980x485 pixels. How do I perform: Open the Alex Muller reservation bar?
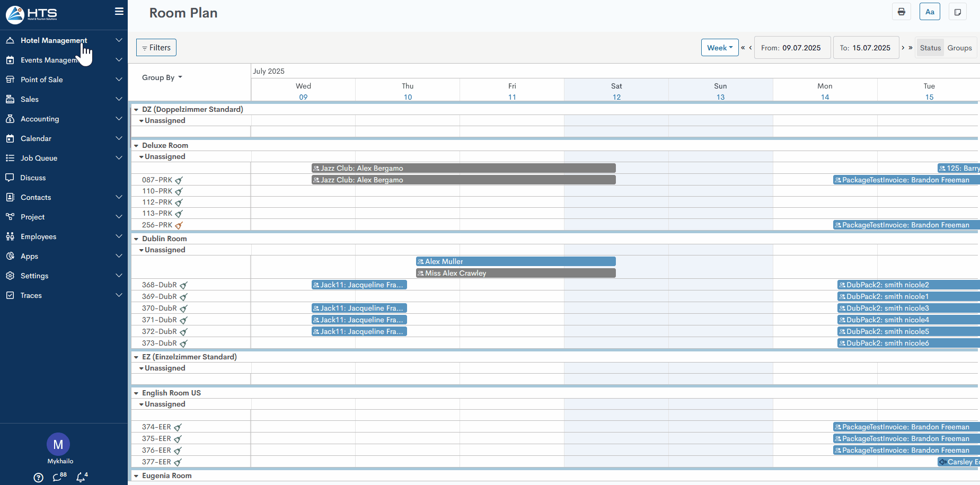(x=515, y=261)
